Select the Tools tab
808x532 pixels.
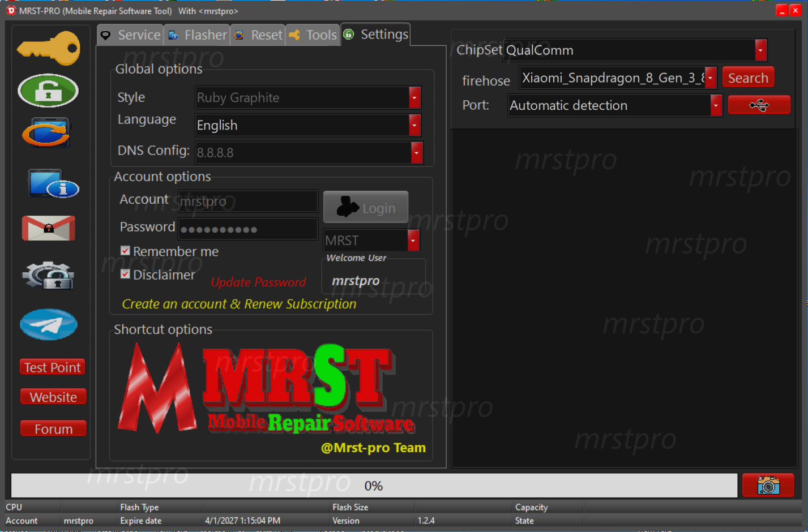313,35
